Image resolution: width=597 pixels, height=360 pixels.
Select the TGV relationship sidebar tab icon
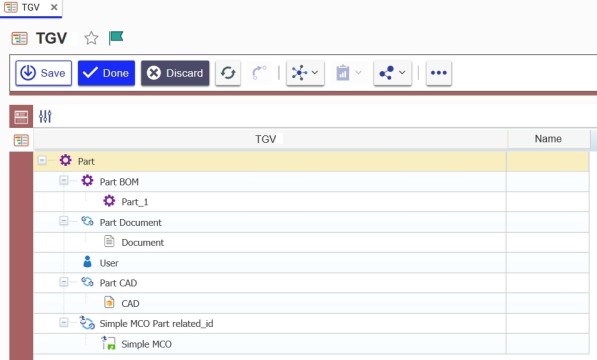point(21,140)
